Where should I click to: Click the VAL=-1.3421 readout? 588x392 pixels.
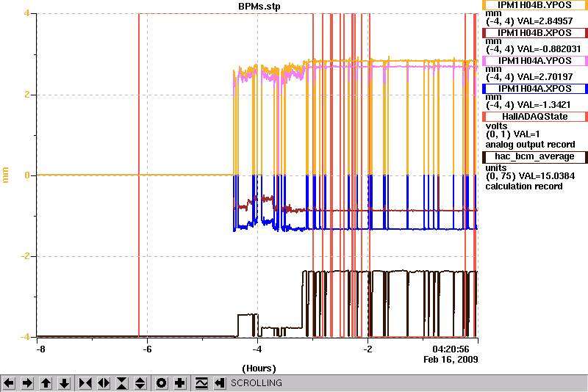click(544, 105)
